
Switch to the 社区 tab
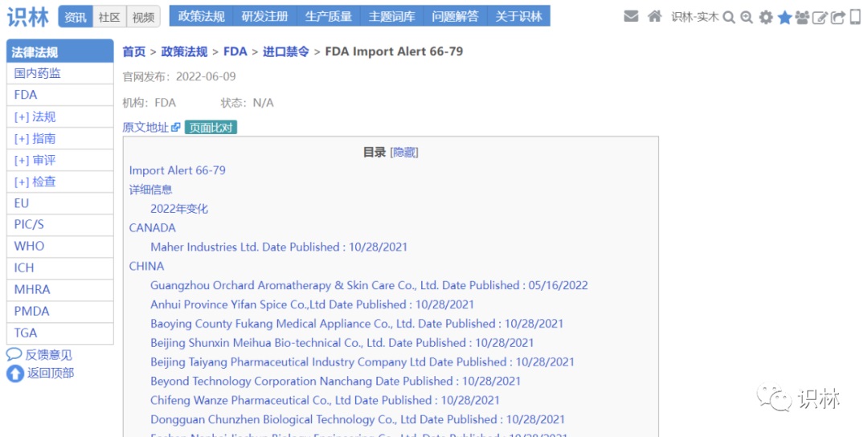[x=109, y=17]
